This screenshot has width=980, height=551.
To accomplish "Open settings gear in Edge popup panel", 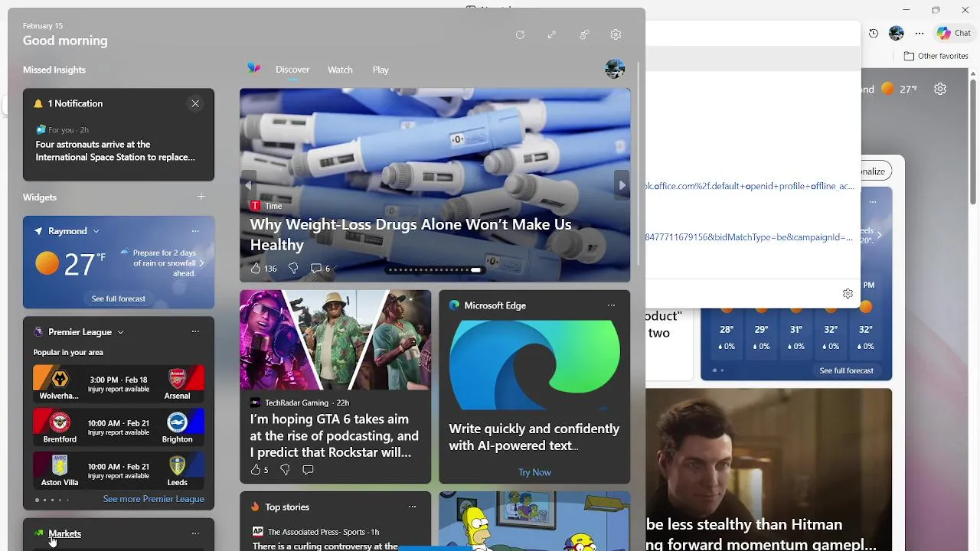I will point(848,294).
